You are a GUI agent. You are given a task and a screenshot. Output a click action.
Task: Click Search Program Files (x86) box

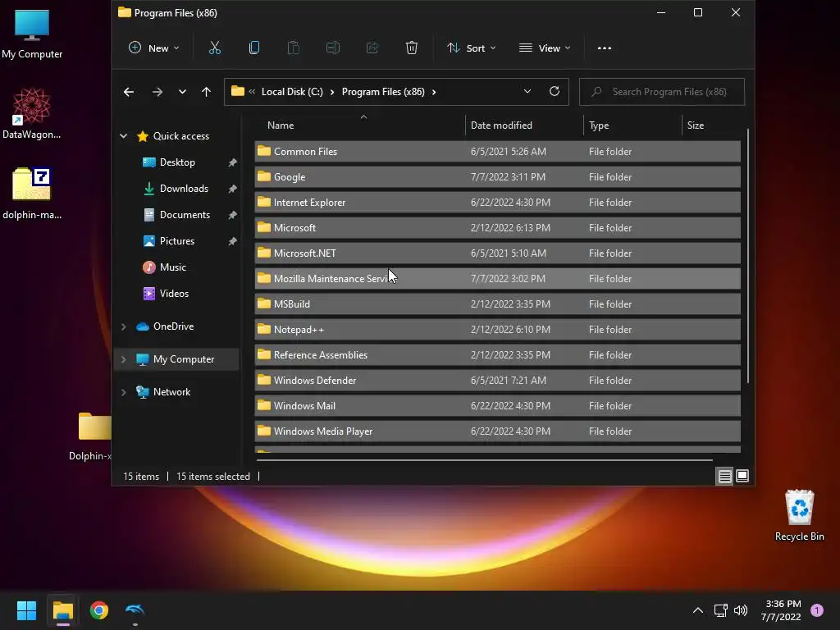(662, 92)
